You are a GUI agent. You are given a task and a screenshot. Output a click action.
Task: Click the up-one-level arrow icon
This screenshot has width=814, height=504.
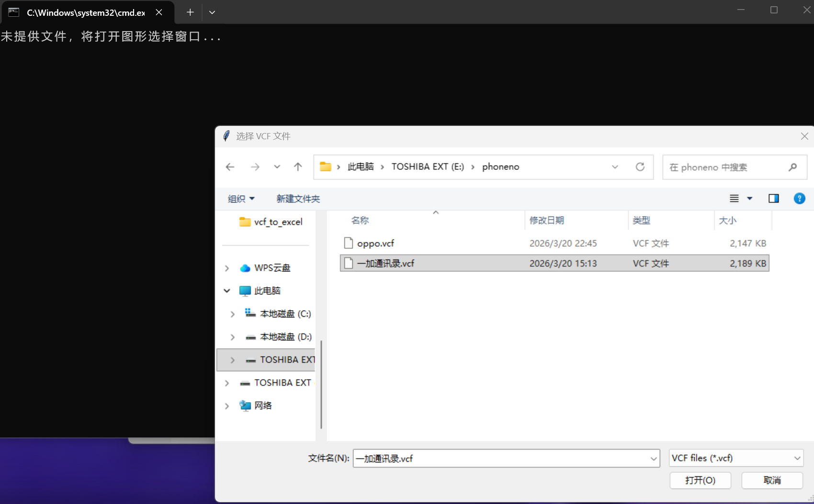tap(297, 167)
